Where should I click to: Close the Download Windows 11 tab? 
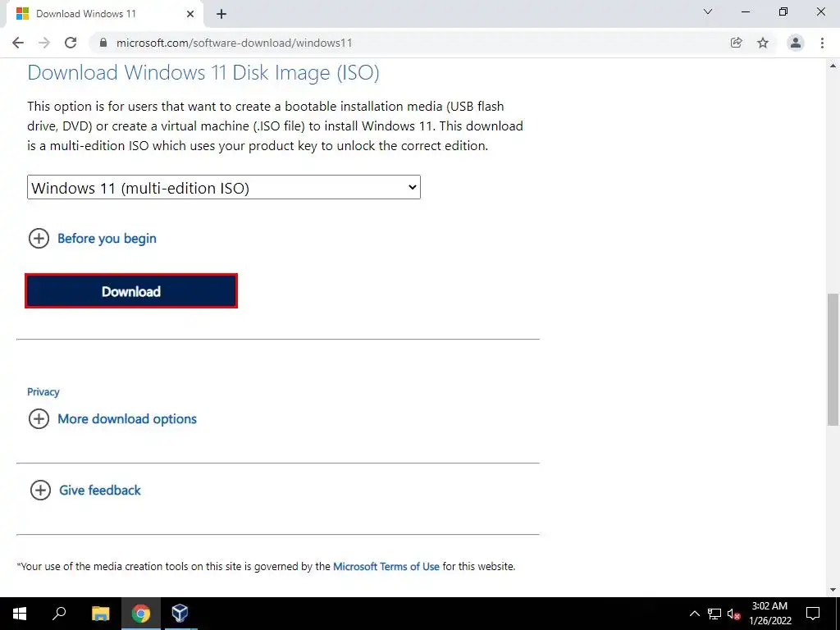(190, 14)
